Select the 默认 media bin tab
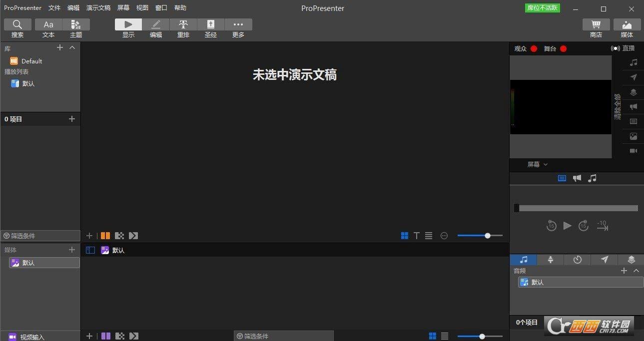Image resolution: width=644 pixels, height=341 pixels. click(x=113, y=250)
